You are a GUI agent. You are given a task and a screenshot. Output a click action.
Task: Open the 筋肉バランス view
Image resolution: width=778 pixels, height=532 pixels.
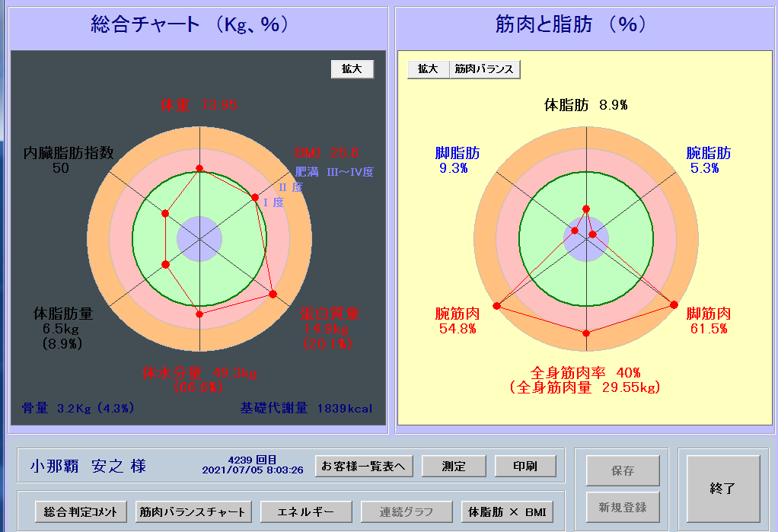[x=485, y=68]
